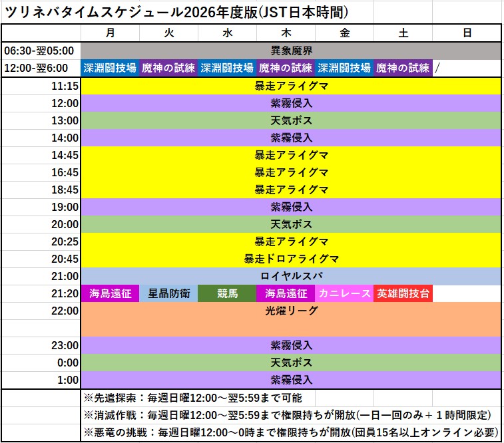Select the 紫霧侵入 row at 23:00
The width and height of the screenshot is (504, 443).
(292, 345)
